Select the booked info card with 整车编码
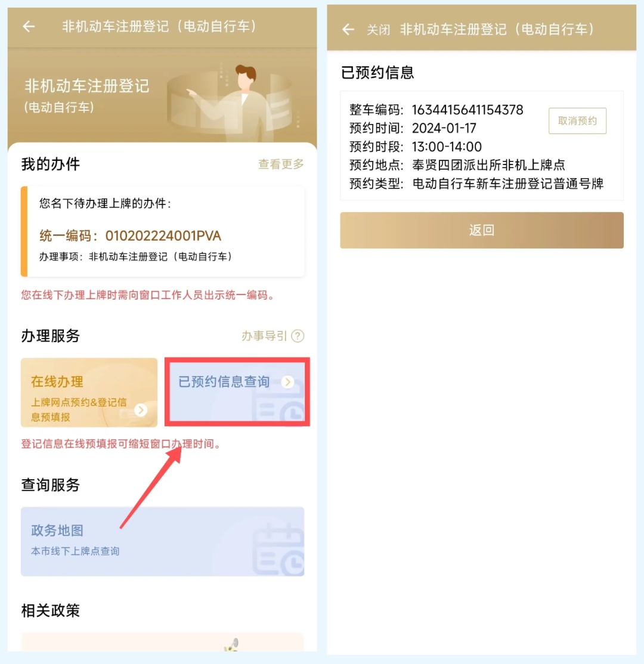The width and height of the screenshot is (644, 664). (482, 145)
